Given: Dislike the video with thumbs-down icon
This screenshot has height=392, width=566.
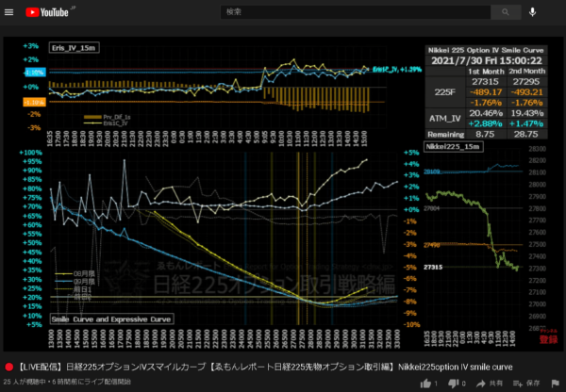Looking at the screenshot, I should tap(453, 384).
